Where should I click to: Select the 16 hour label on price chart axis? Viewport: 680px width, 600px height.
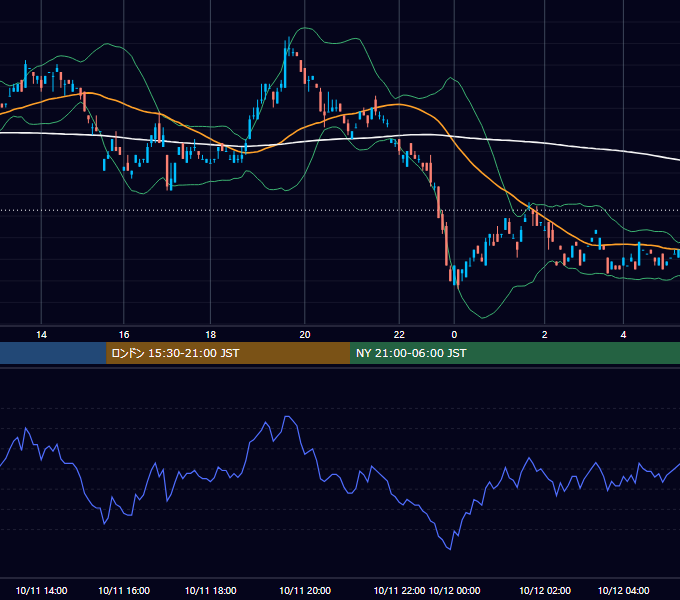pos(124,335)
